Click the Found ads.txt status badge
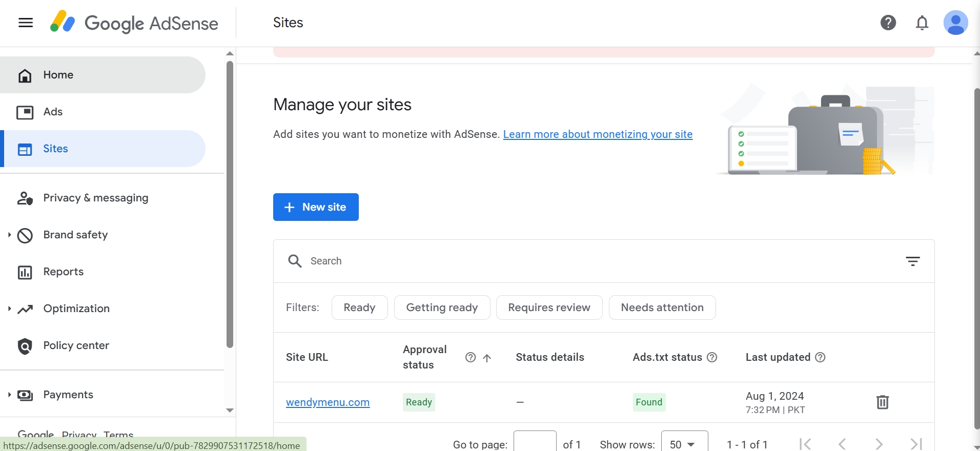 pyautogui.click(x=649, y=402)
